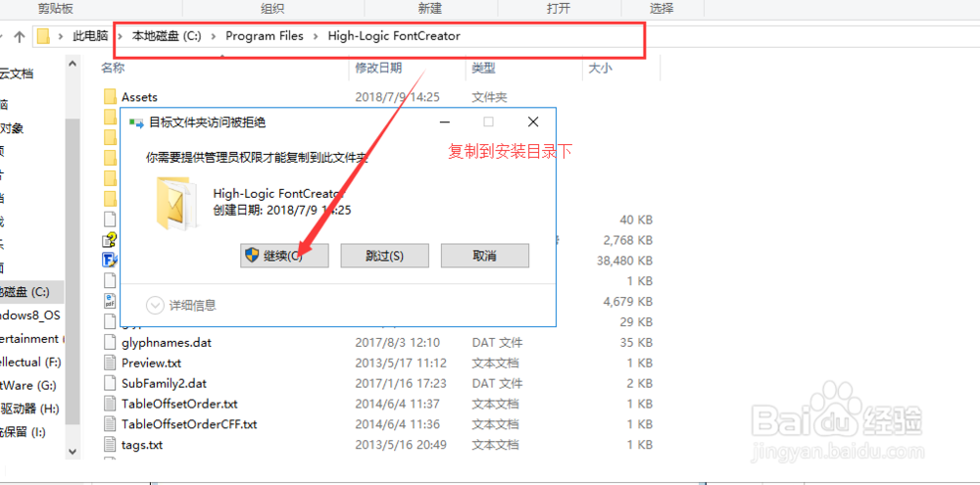The width and height of the screenshot is (980, 485).
Task: Click the 38,480 KB size value
Action: pyautogui.click(x=625, y=260)
